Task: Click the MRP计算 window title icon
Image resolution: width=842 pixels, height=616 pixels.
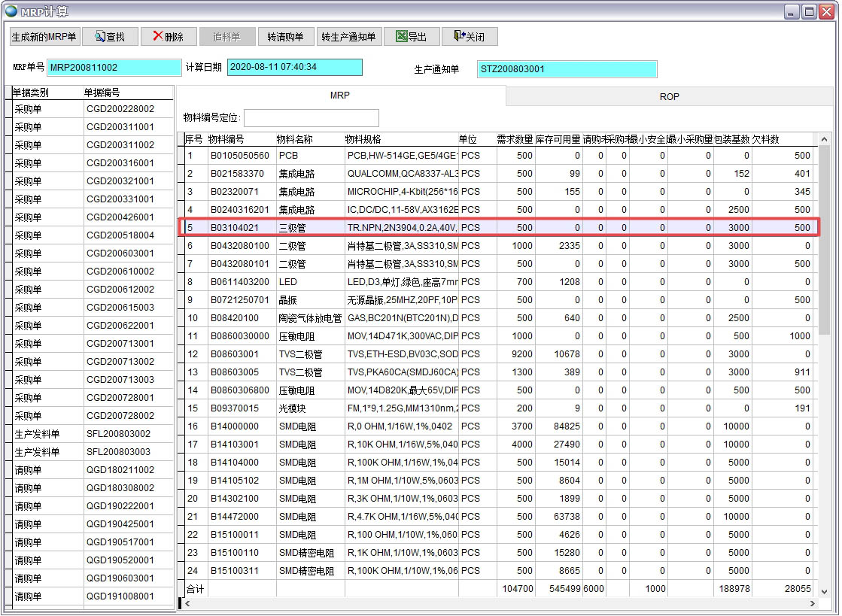Action: click(x=10, y=11)
